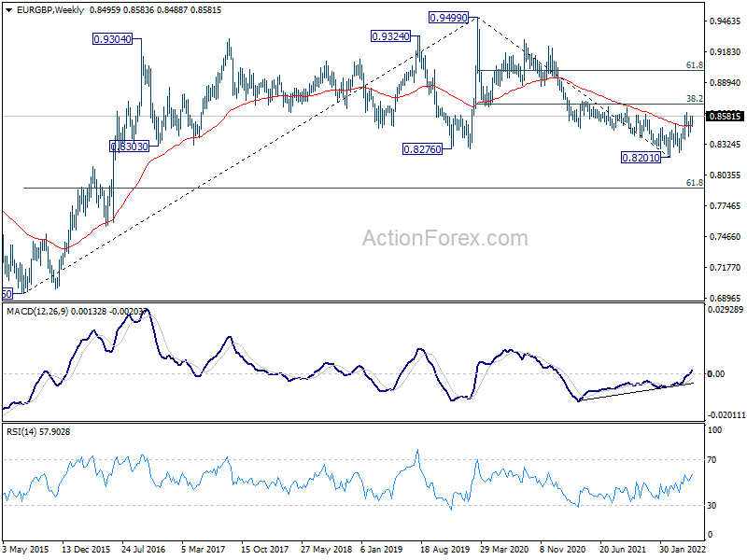Select the MACD axis value 0.029289
This screenshot has width=747, height=560.
pos(726,310)
